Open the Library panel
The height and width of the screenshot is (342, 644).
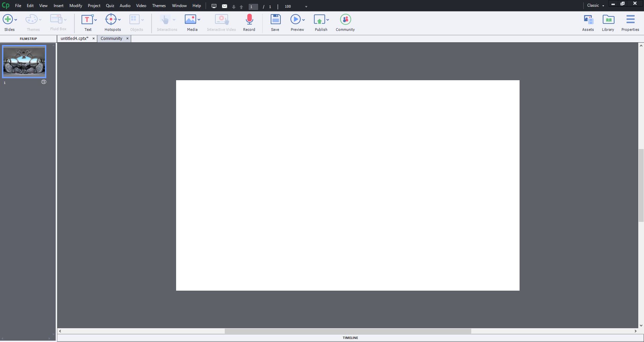pos(608,20)
